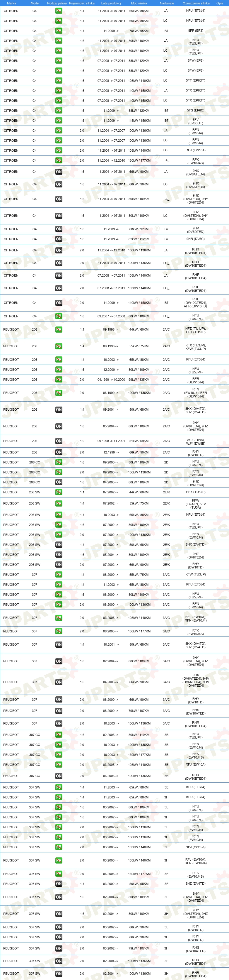
Task: Click the 09.1998 -> 11.2001 production years cell
Action: coord(111,441)
